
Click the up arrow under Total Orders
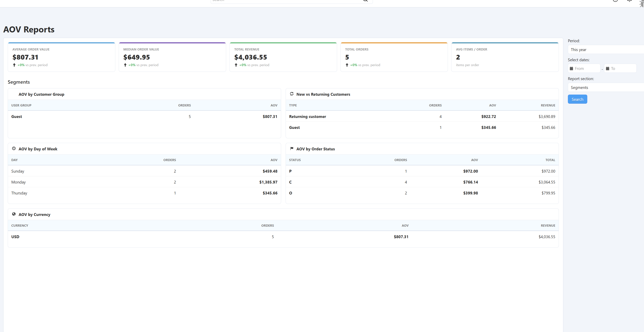click(x=347, y=65)
